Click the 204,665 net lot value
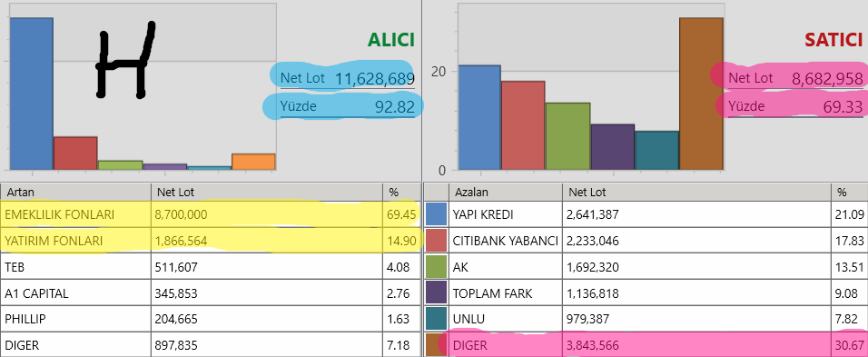 [176, 320]
